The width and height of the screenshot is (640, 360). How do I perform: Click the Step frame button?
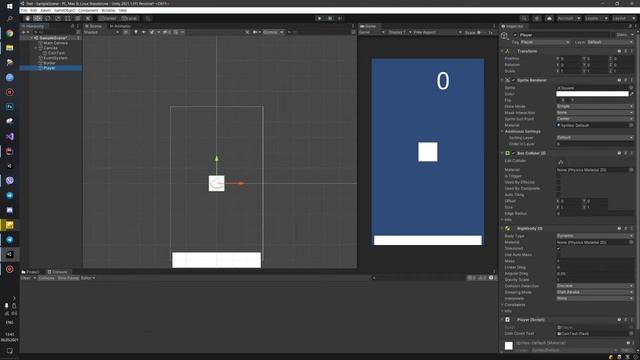(x=340, y=18)
